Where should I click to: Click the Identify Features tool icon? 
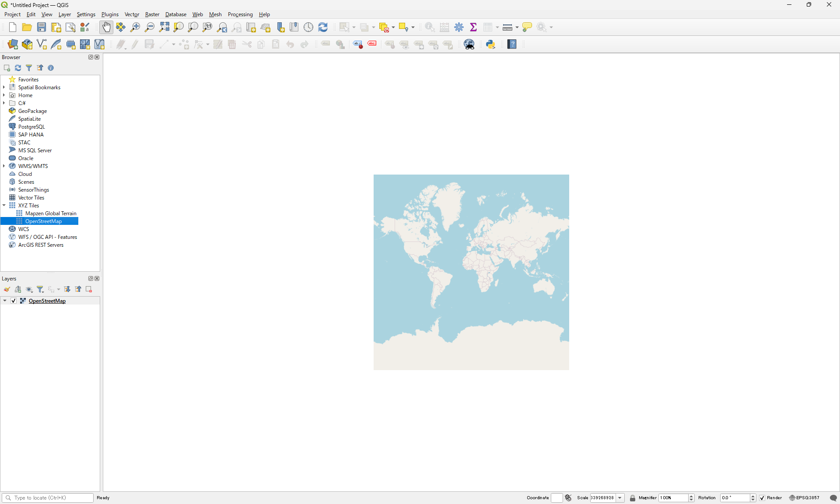[x=430, y=27]
